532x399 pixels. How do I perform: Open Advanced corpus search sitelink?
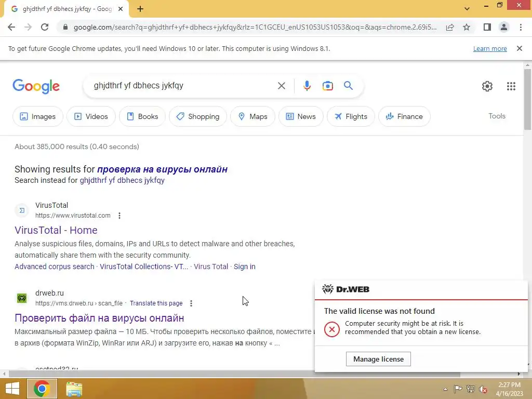pyautogui.click(x=54, y=267)
